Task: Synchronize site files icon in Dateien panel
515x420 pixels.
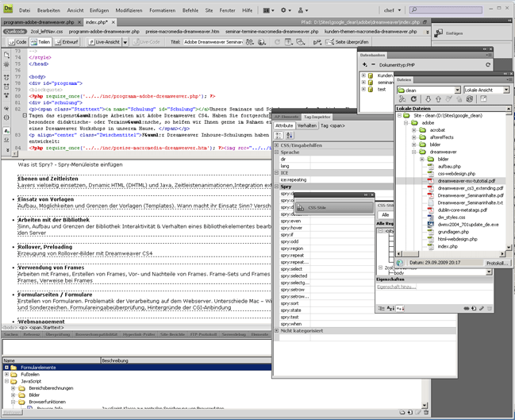Action: click(x=470, y=99)
